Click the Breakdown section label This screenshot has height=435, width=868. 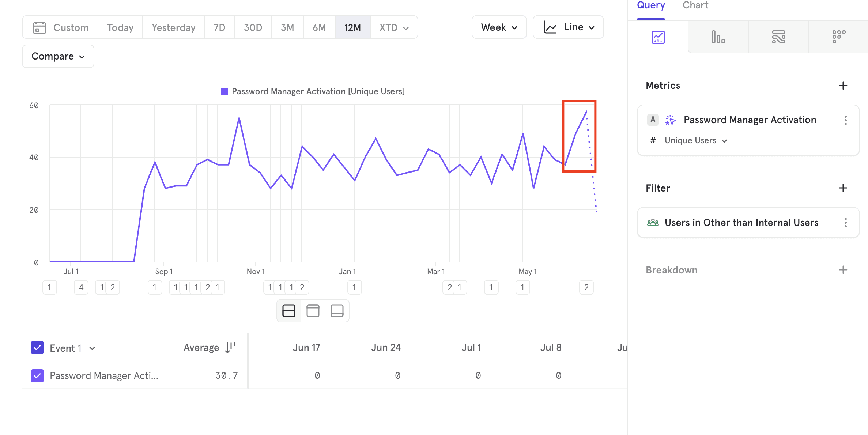point(672,270)
